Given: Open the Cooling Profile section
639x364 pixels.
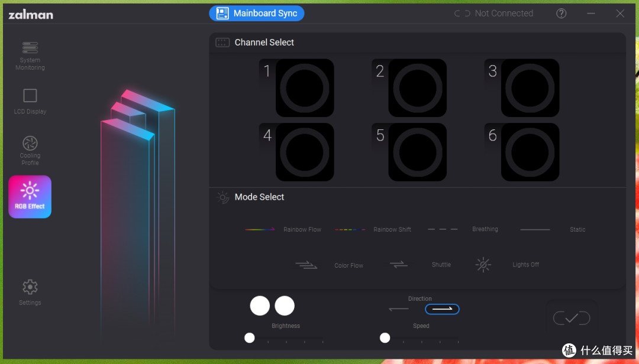Looking at the screenshot, I should tap(30, 151).
